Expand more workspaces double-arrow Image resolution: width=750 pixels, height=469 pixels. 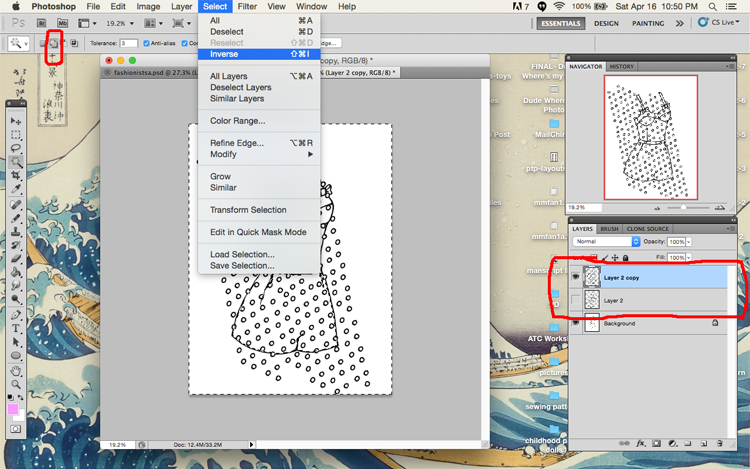pyautogui.click(x=679, y=23)
